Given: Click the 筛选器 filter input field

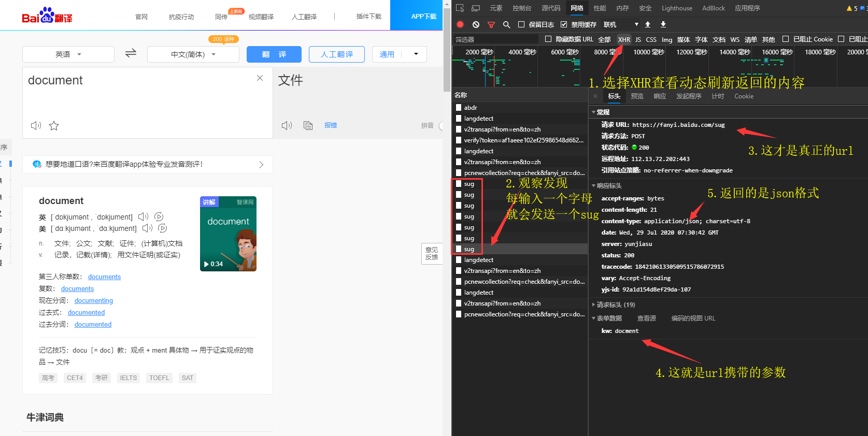Looking at the screenshot, I should [x=496, y=39].
